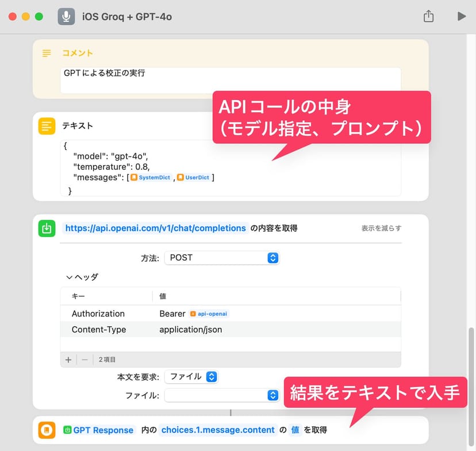Click the vertical scrollbar on the right
Image resolution: width=476 pixels, height=451 pixels.
(471, 374)
